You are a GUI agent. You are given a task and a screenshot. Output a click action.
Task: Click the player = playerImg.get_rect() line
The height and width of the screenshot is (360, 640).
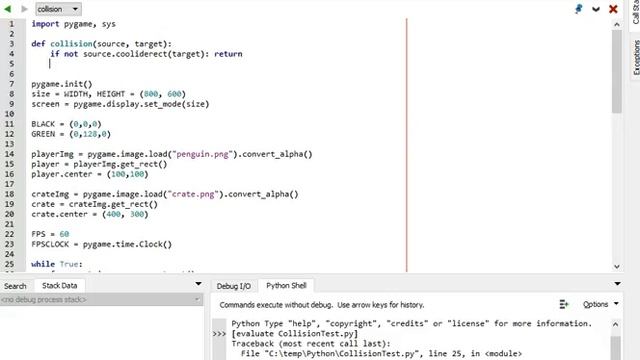point(99,164)
